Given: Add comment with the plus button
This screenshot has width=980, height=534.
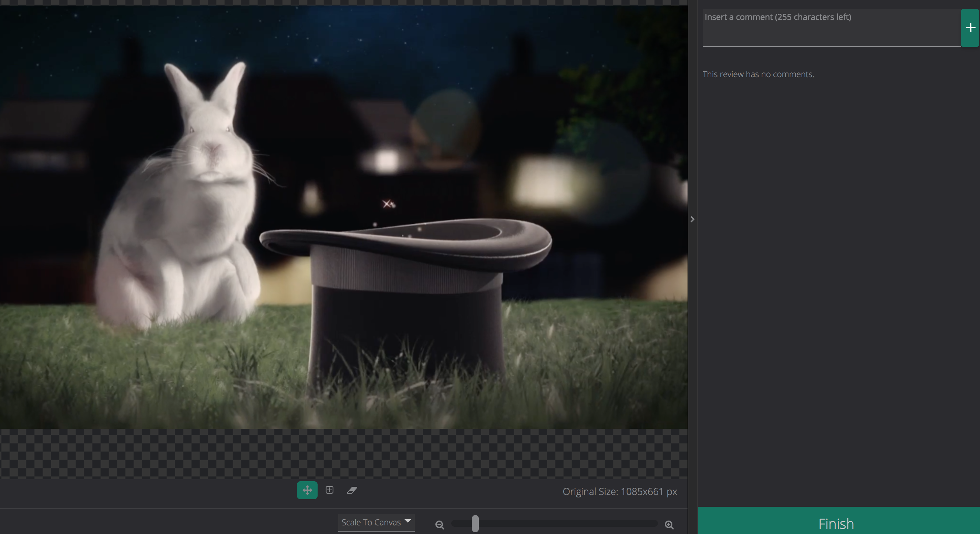Looking at the screenshot, I should [x=970, y=28].
